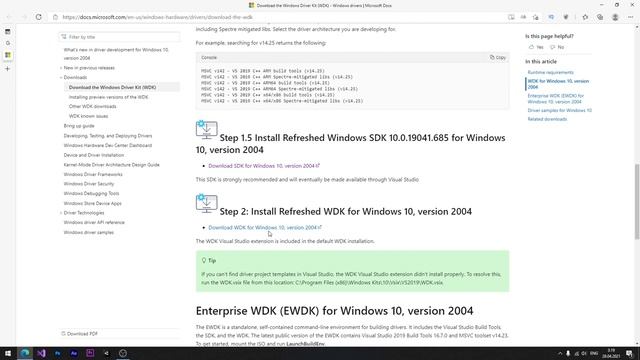Click Download PDF at sidebar bottom
640x360 pixels.
80,333
